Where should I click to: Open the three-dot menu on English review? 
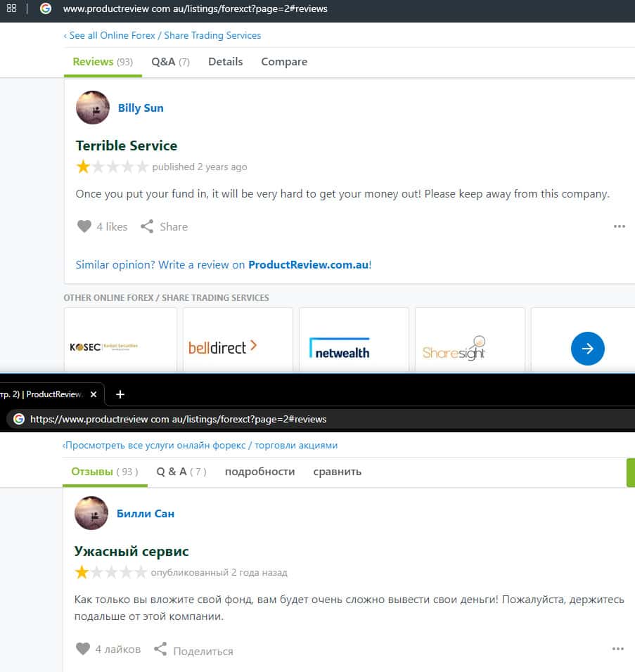(619, 226)
